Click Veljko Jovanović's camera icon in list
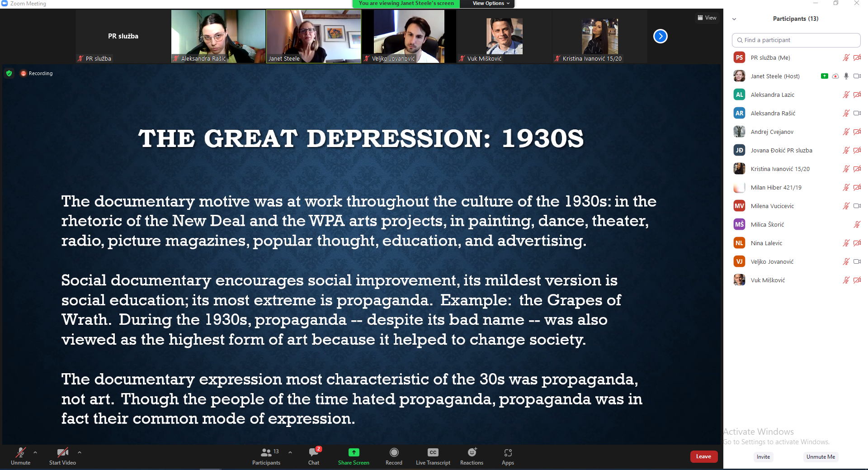 tap(857, 261)
